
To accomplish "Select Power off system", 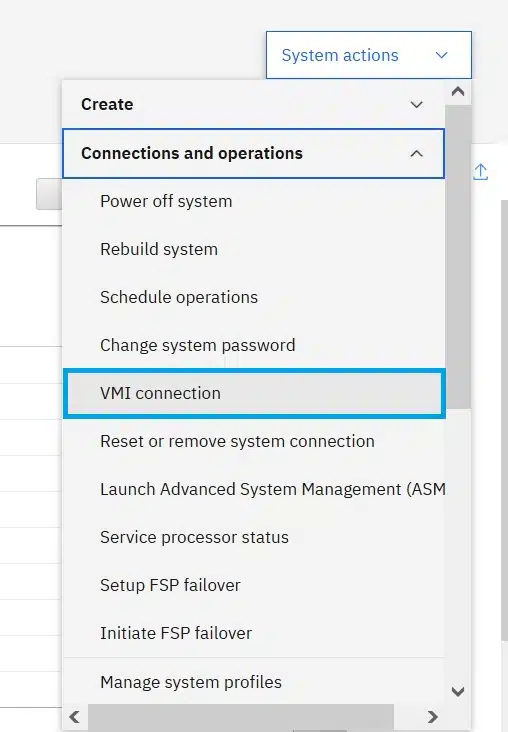I will point(254,202).
